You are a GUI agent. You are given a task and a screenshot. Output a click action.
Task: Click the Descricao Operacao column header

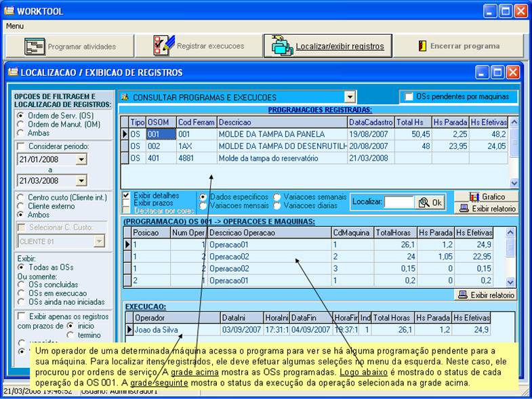point(270,233)
